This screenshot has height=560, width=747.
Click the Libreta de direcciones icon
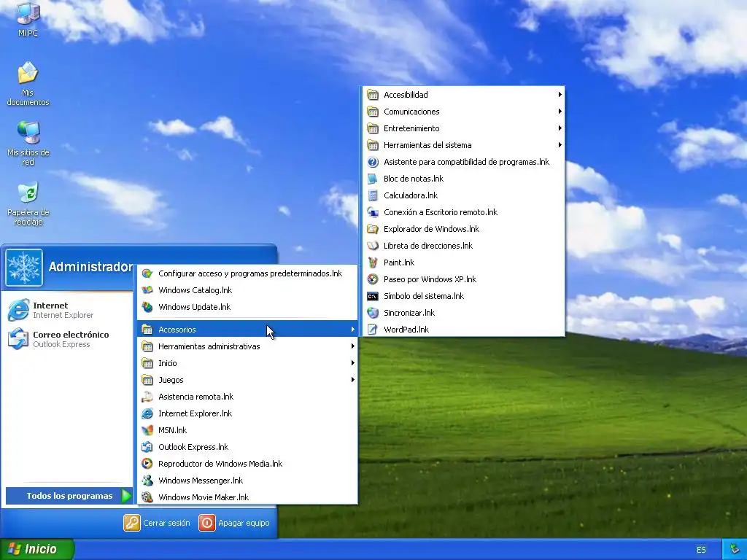373,246
